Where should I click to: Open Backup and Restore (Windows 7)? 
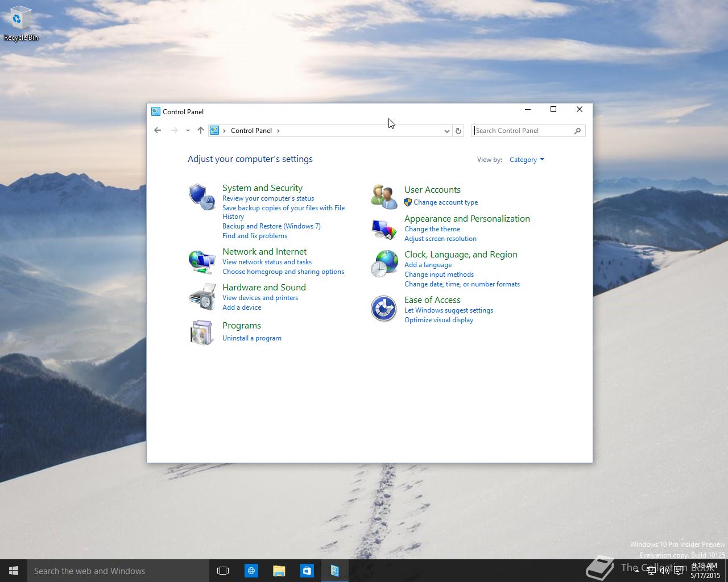tap(271, 226)
